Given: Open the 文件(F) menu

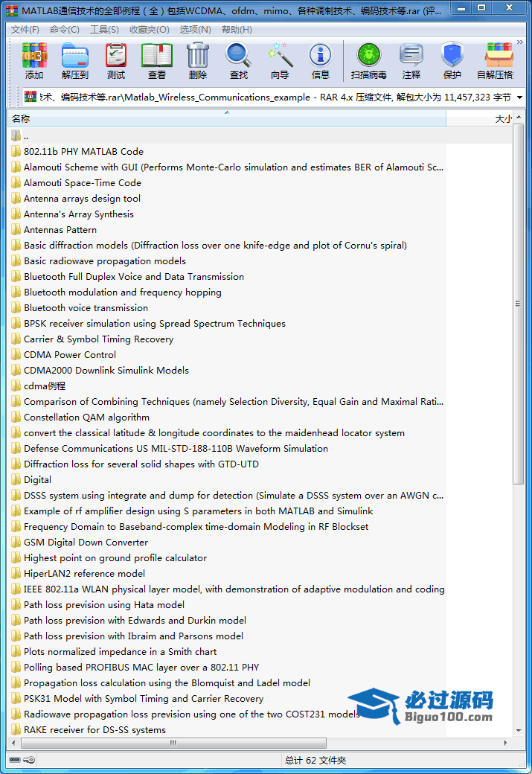Looking at the screenshot, I should 25,30.
